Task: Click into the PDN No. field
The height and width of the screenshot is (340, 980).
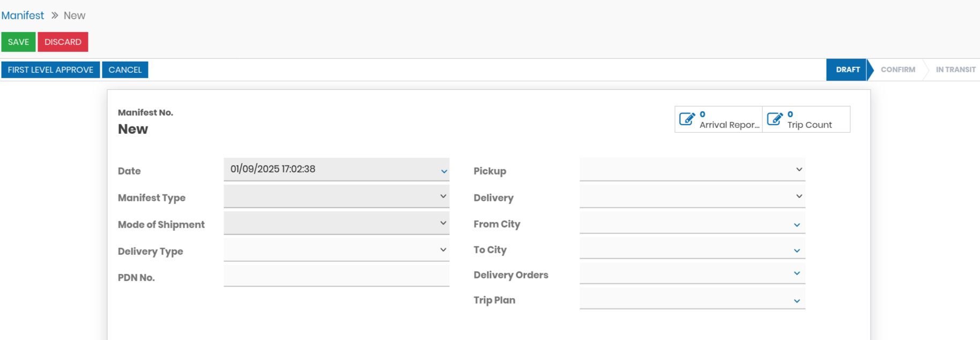Action: 336,276
